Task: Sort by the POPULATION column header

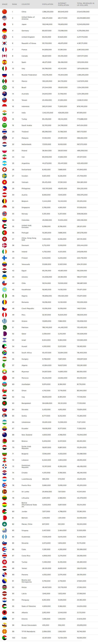Action: [x=48, y=4]
